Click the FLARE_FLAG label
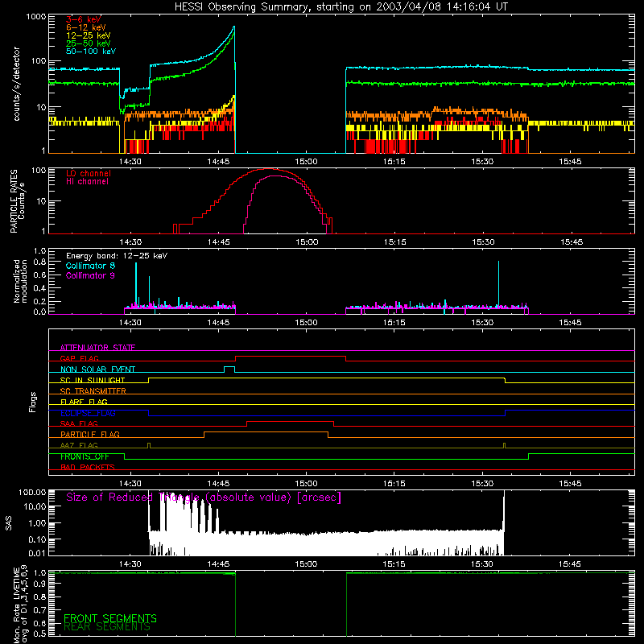This screenshot has width=644, height=644. coord(84,402)
